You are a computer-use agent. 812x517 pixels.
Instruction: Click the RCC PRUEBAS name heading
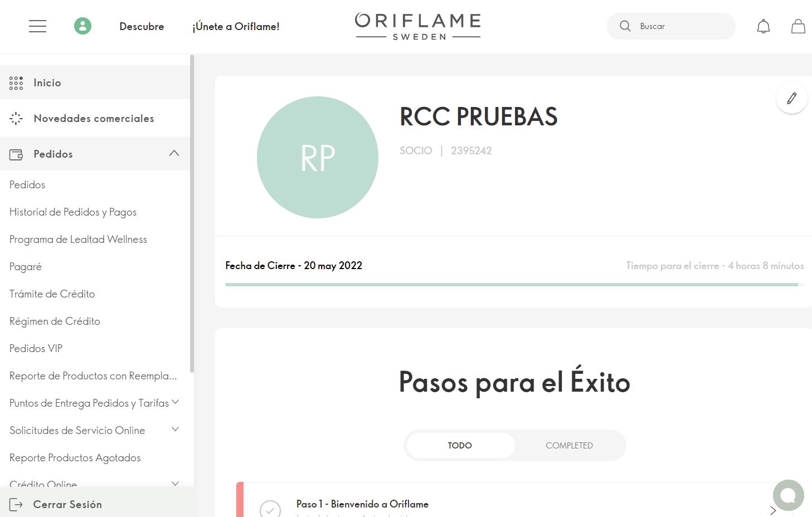pos(478,116)
